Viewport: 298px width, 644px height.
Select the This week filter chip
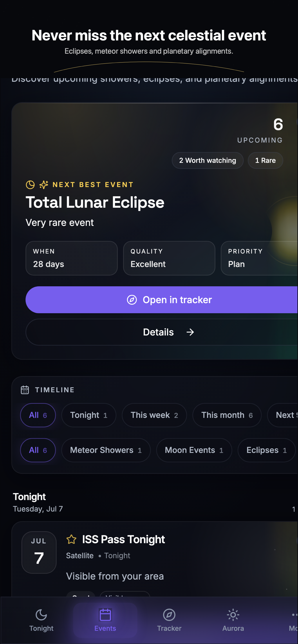[x=154, y=415]
